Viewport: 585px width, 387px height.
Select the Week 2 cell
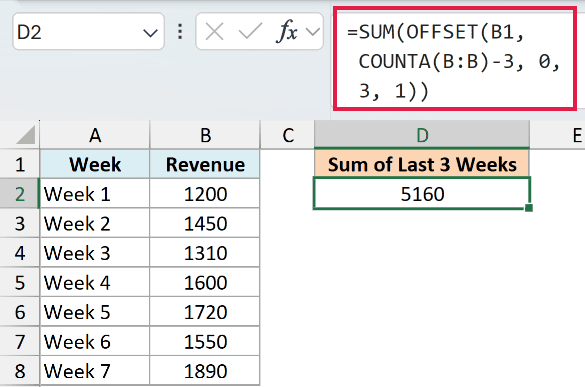point(95,223)
